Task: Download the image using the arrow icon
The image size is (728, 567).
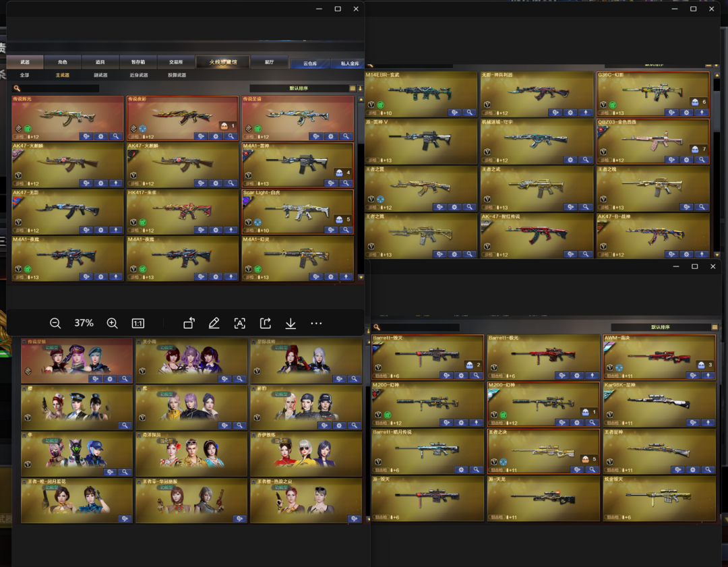Action: [291, 323]
